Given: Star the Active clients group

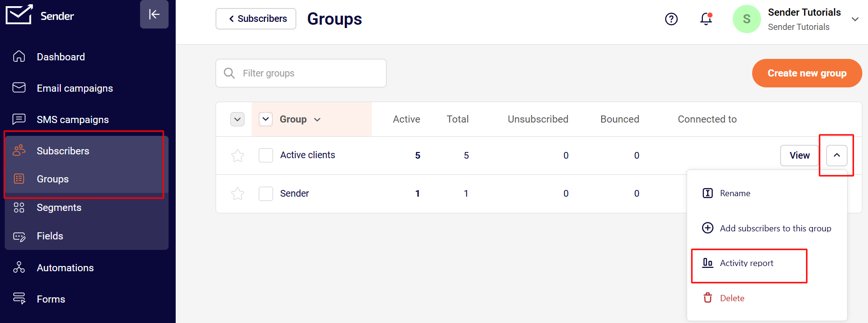Looking at the screenshot, I should pos(237,155).
